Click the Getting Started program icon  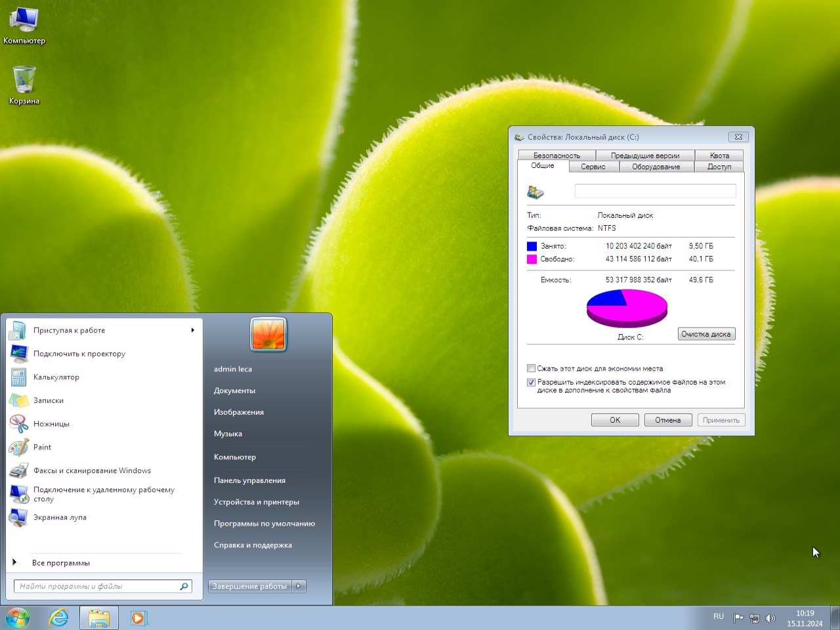click(x=18, y=330)
